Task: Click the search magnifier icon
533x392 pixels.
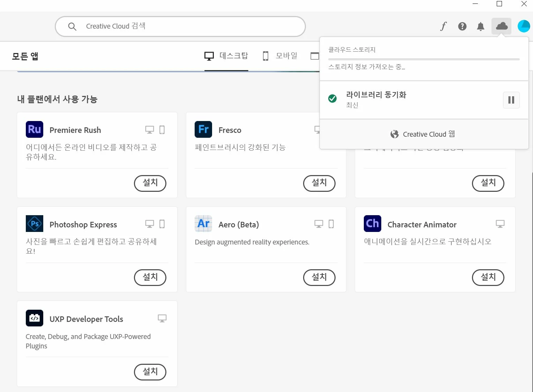Action: coord(72,27)
